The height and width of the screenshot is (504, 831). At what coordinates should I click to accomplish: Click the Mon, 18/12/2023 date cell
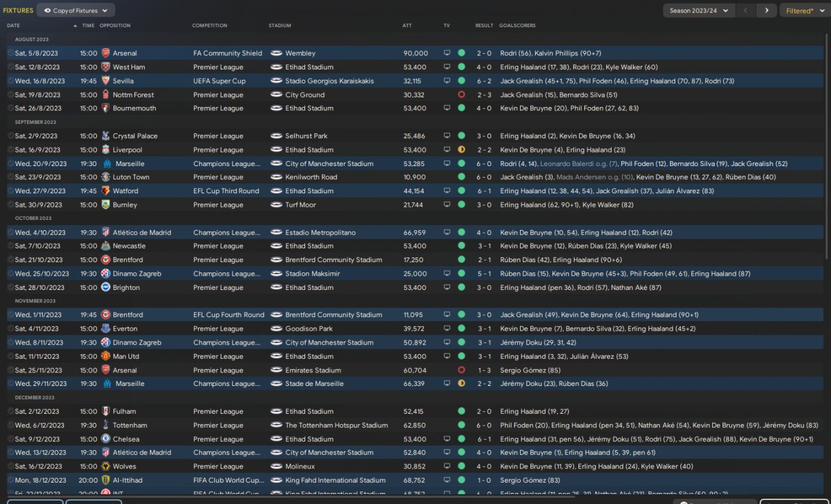pos(40,481)
